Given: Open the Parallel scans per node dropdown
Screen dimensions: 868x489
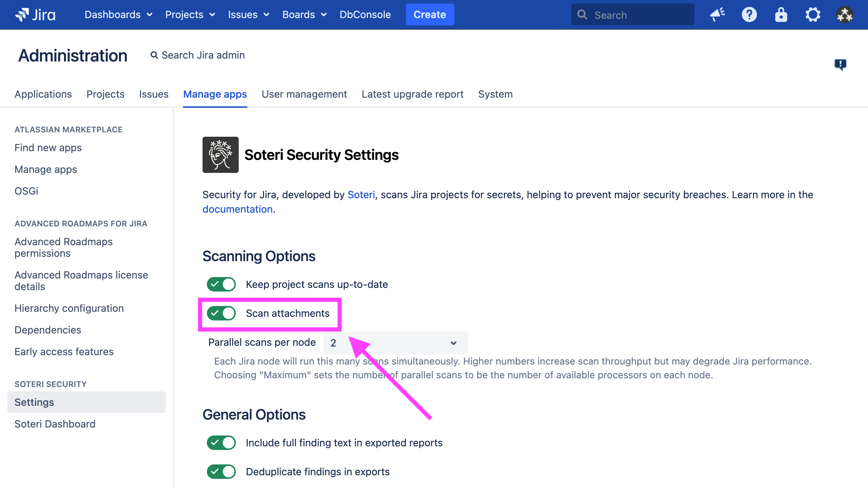Looking at the screenshot, I should 395,343.
